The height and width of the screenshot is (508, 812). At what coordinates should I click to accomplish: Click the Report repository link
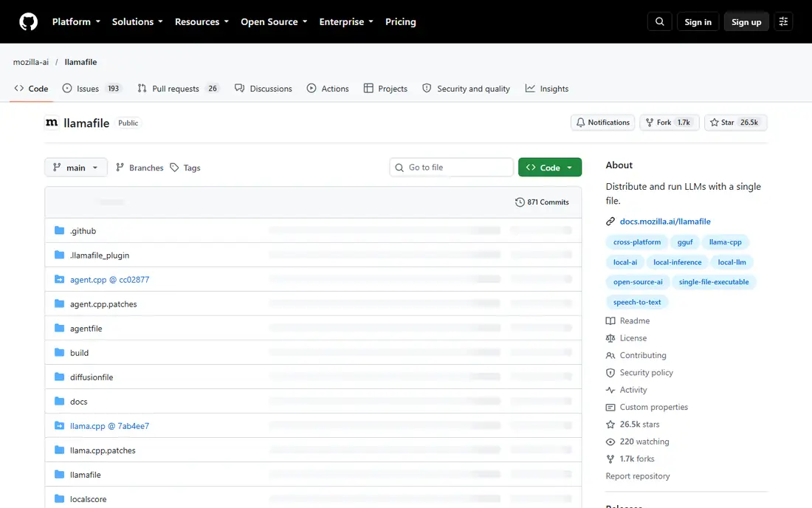638,476
